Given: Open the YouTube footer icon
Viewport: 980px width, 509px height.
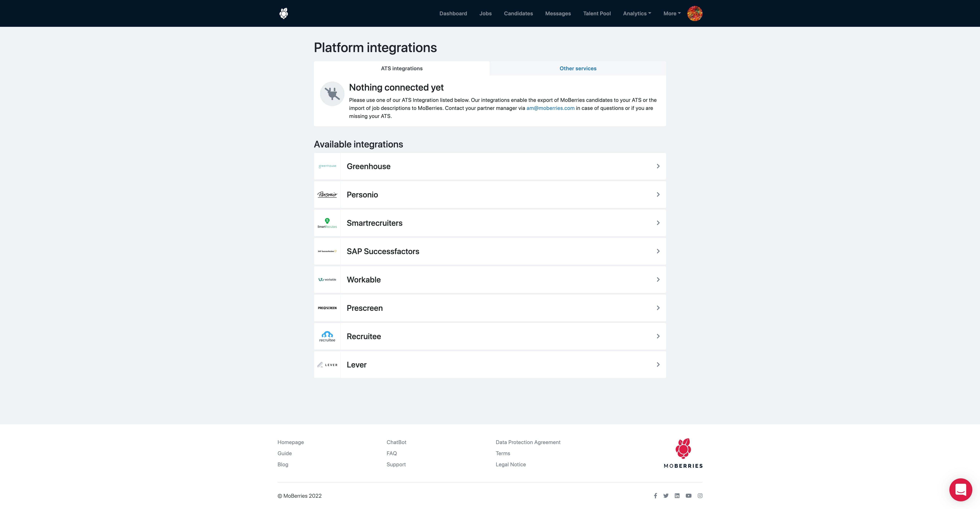Looking at the screenshot, I should pyautogui.click(x=688, y=496).
